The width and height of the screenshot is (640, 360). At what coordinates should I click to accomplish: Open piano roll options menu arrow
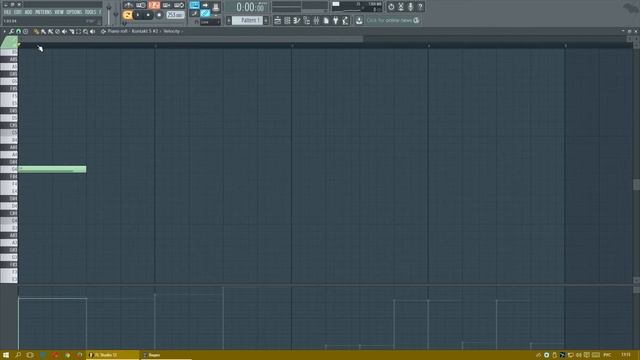click(x=4, y=31)
